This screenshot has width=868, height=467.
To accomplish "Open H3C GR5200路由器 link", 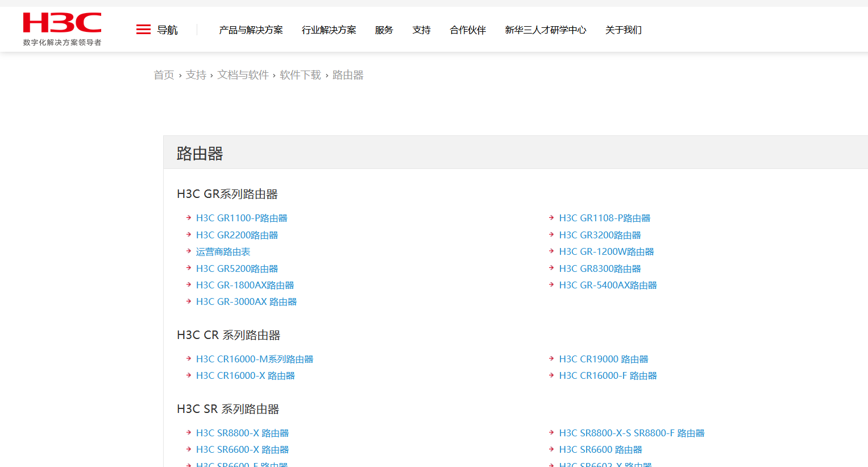I will tap(237, 268).
